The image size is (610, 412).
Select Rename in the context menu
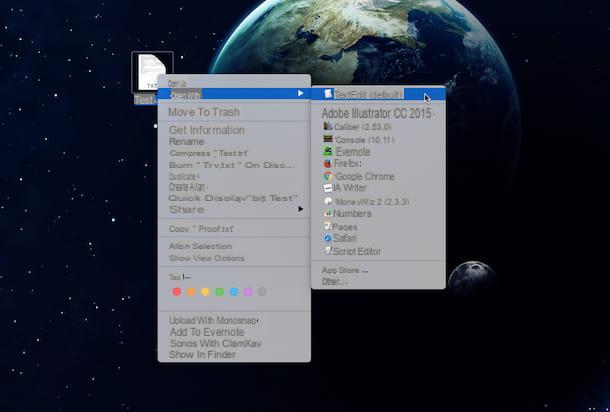tap(187, 142)
